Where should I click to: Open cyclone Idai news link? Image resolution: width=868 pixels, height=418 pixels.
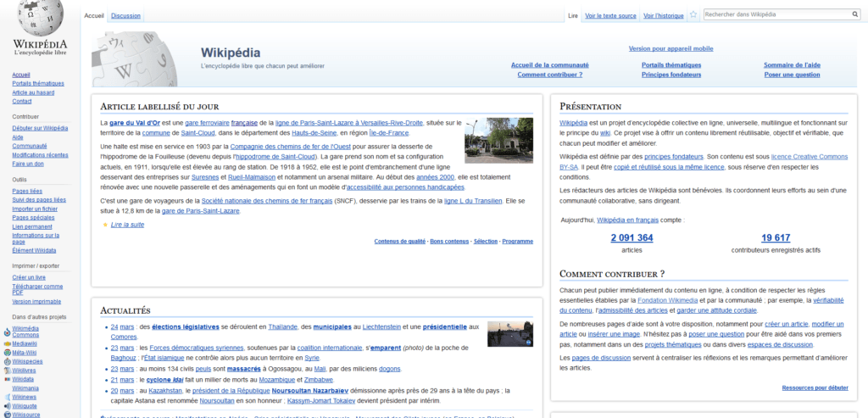click(x=164, y=380)
